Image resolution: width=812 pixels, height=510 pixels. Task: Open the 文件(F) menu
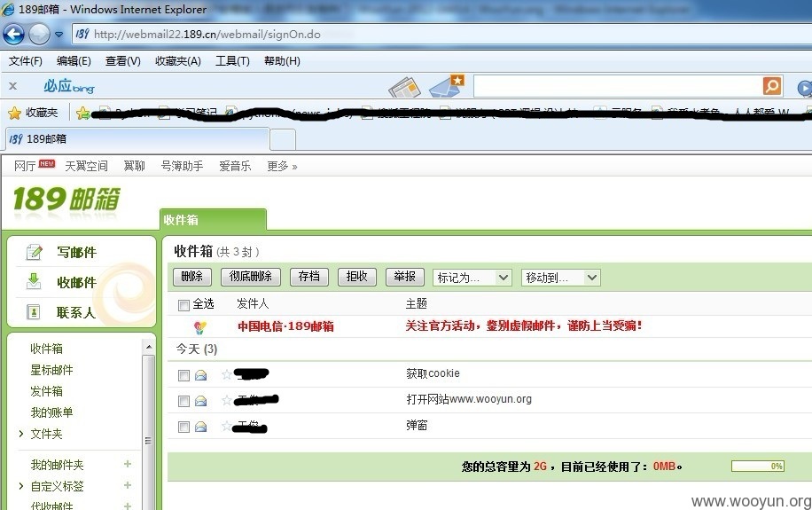(26, 61)
